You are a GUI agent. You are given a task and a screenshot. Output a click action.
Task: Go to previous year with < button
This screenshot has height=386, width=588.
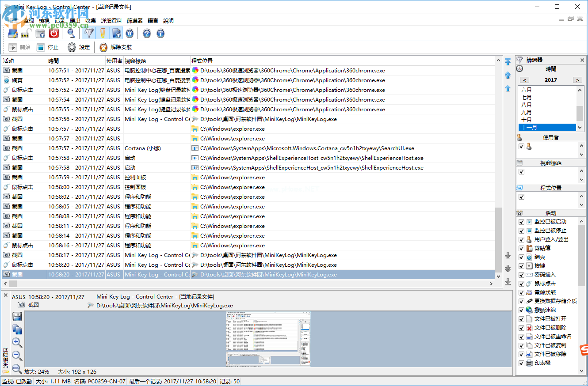tap(524, 80)
